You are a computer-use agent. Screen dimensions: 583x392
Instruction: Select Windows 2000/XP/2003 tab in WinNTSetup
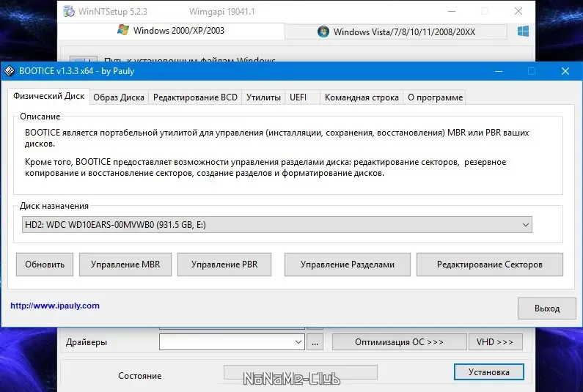click(x=171, y=31)
